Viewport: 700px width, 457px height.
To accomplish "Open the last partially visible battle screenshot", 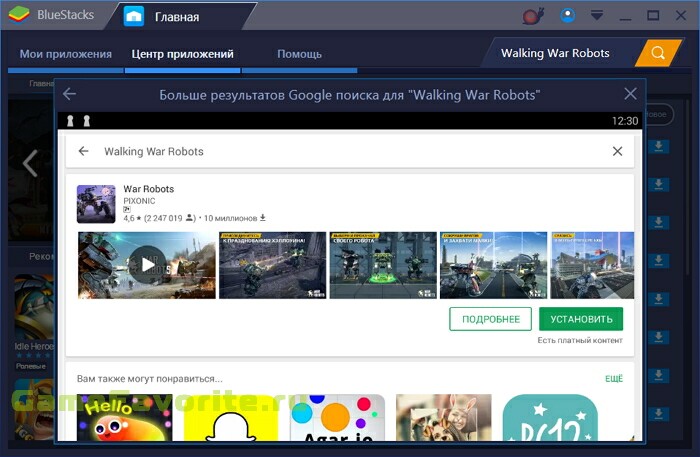I will point(592,265).
